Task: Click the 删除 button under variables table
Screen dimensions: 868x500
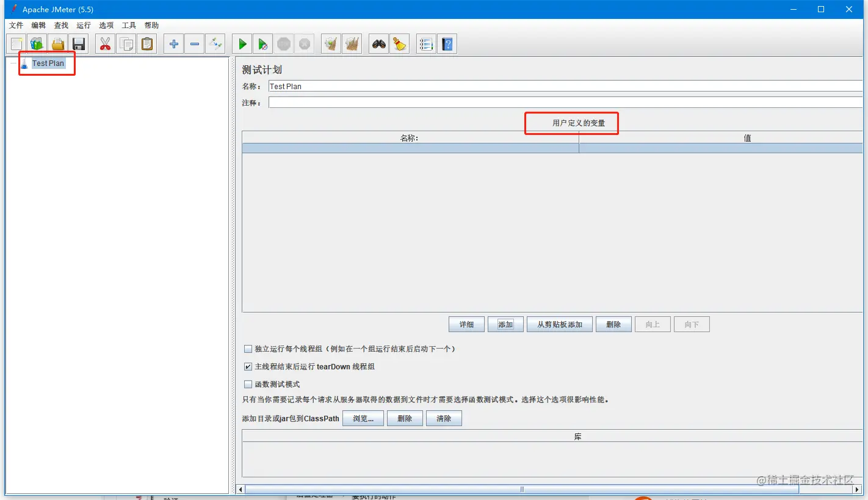Action: pos(613,324)
